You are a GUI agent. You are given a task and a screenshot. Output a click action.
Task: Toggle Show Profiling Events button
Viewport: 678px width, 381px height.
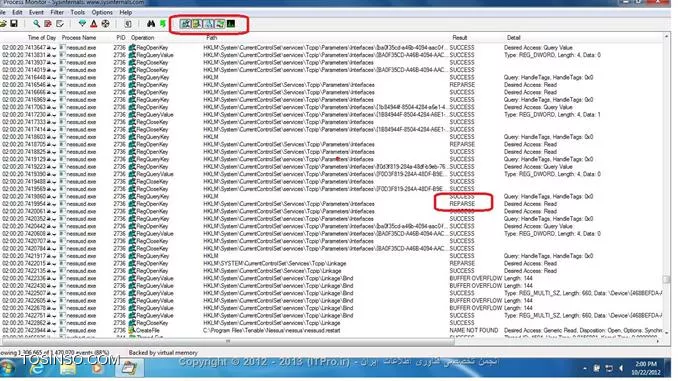(231, 24)
